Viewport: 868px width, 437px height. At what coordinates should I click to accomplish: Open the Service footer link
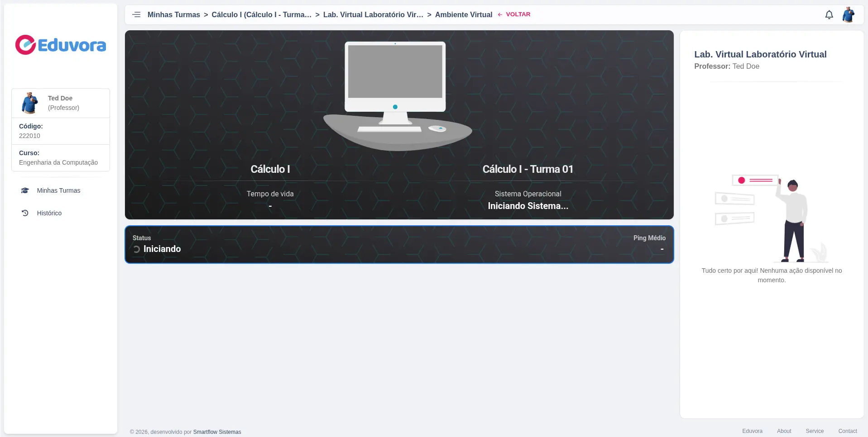click(815, 431)
